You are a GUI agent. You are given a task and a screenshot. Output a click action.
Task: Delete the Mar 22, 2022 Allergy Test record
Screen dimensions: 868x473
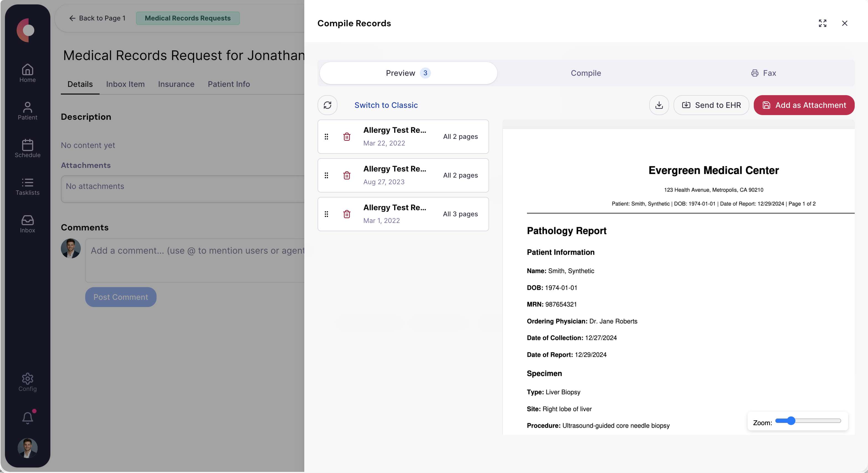[346, 136]
